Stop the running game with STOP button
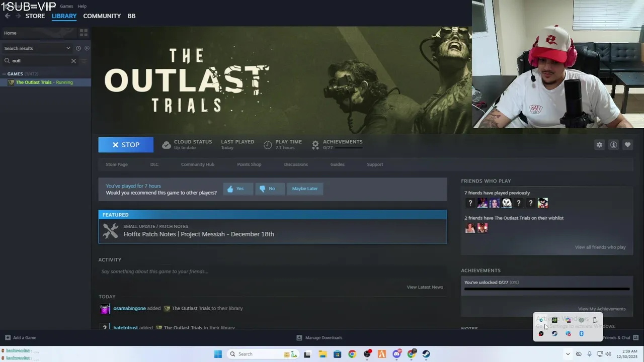Screen dimensions: 644x362 (x=126, y=145)
